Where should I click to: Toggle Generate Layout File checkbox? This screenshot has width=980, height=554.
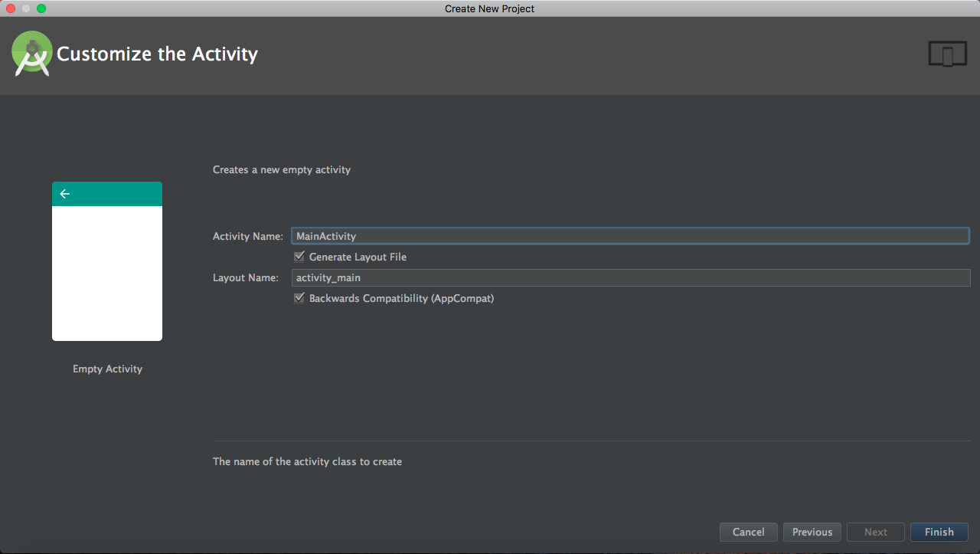click(299, 257)
